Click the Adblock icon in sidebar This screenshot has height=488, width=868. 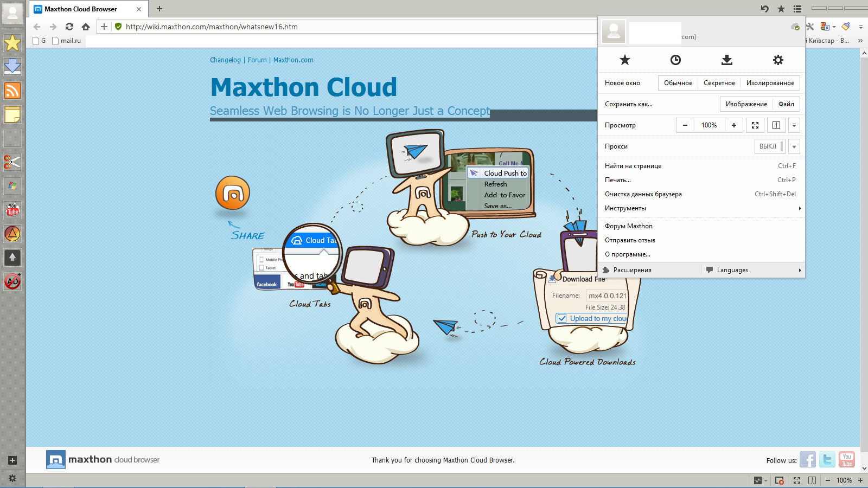pyautogui.click(x=12, y=281)
